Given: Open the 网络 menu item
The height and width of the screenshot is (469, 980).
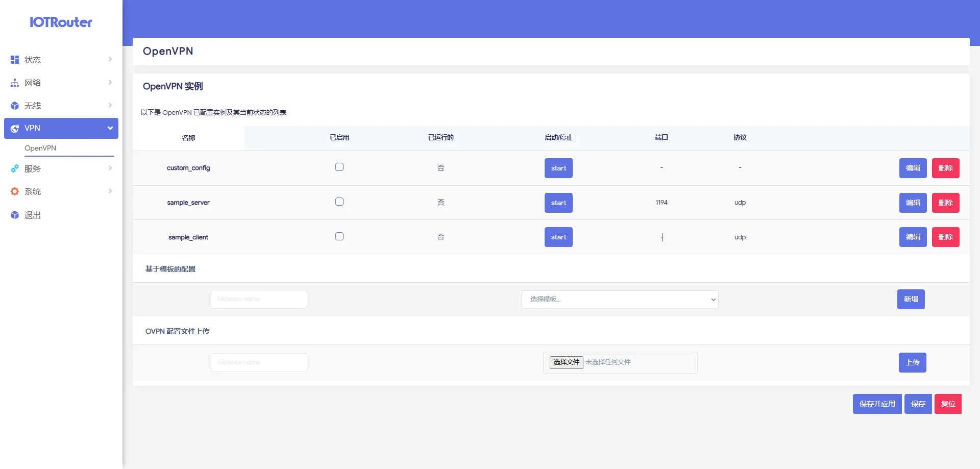Looking at the screenshot, I should tap(33, 83).
